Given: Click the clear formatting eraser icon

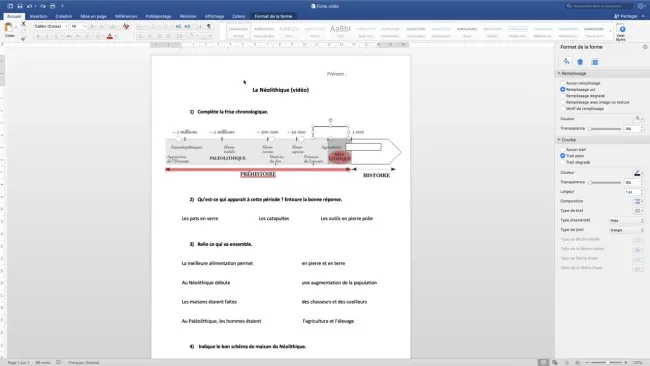Looking at the screenshot, I should 126,26.
